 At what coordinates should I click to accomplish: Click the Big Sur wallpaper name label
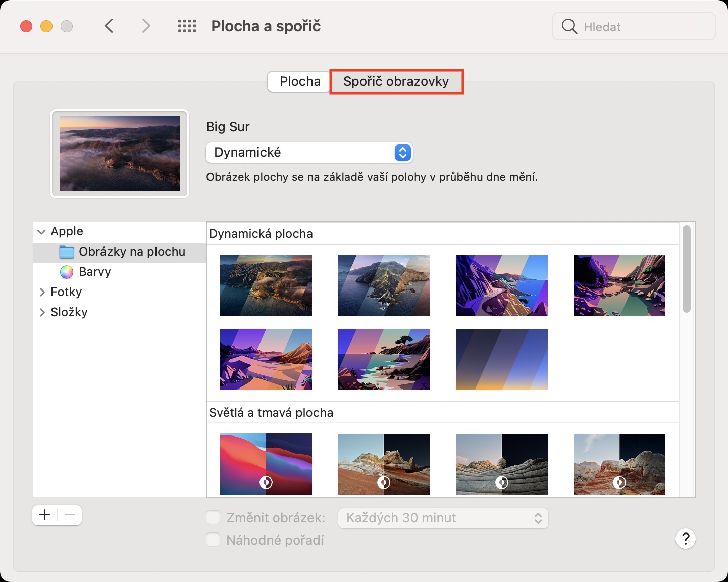(228, 127)
